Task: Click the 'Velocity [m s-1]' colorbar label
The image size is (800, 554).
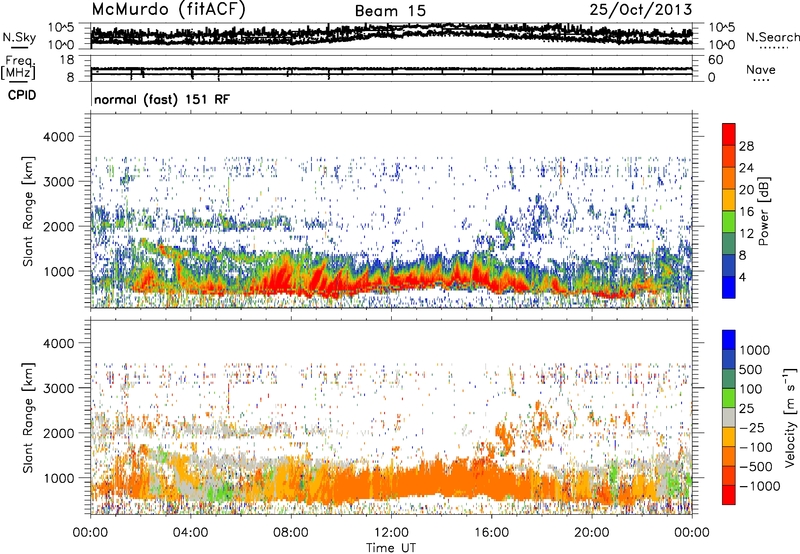Action: click(x=790, y=417)
